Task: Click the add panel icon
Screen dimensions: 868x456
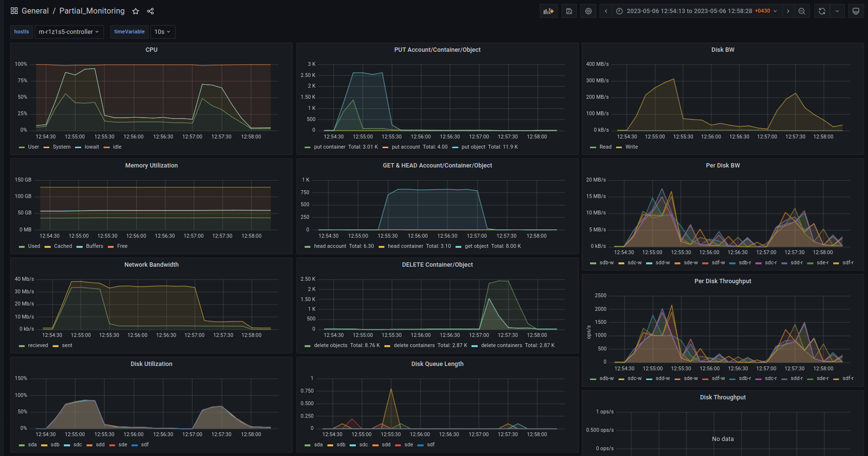Action: click(548, 11)
